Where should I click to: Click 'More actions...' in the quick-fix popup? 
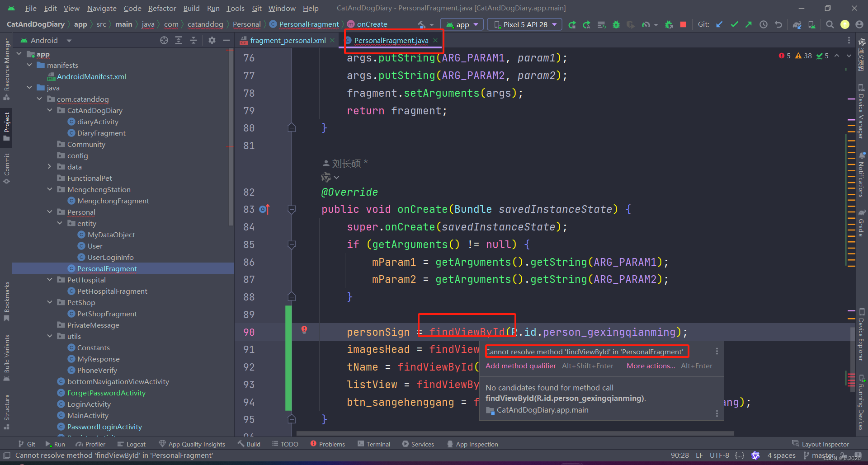[650, 366]
